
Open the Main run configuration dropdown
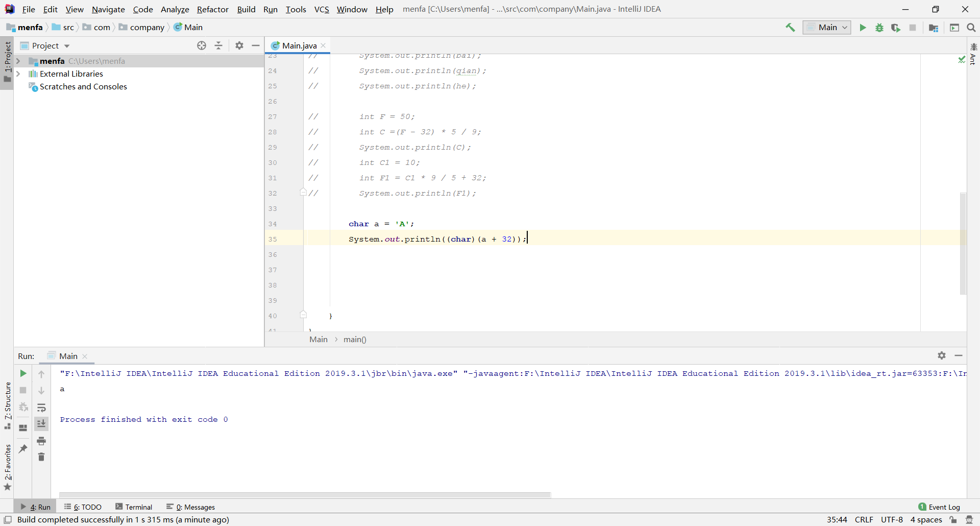[827, 28]
